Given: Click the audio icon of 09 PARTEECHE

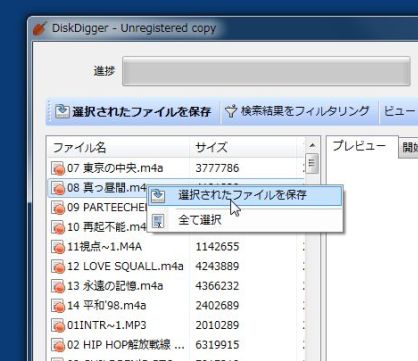Looking at the screenshot, I should (x=58, y=208).
